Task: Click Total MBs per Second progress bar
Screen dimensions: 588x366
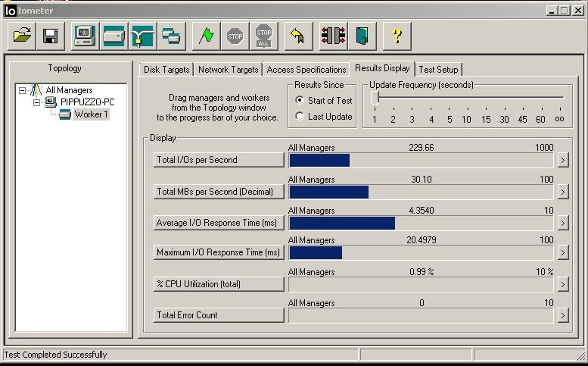Action: 421,192
